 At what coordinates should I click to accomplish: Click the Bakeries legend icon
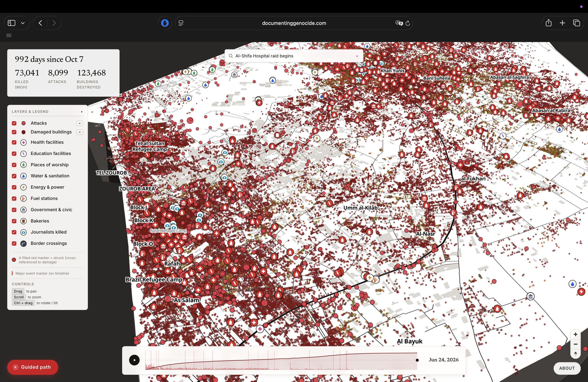click(x=24, y=221)
